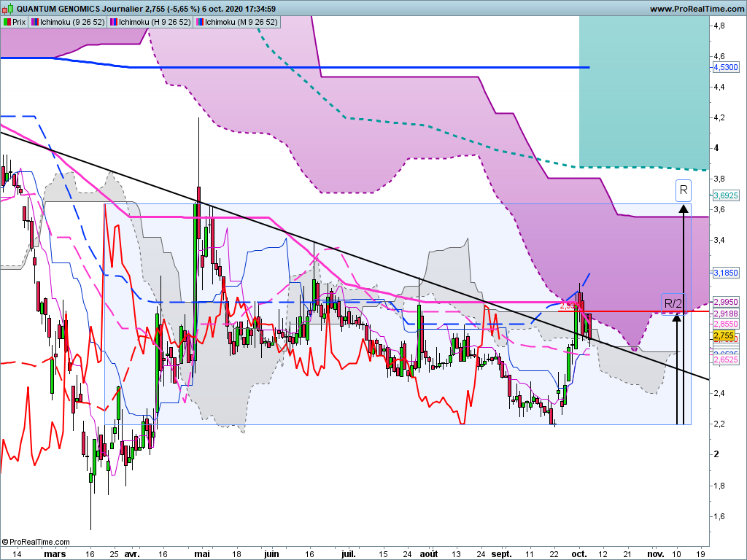Click the icon beside Ichimoku (M 9 26 52)

point(200,22)
